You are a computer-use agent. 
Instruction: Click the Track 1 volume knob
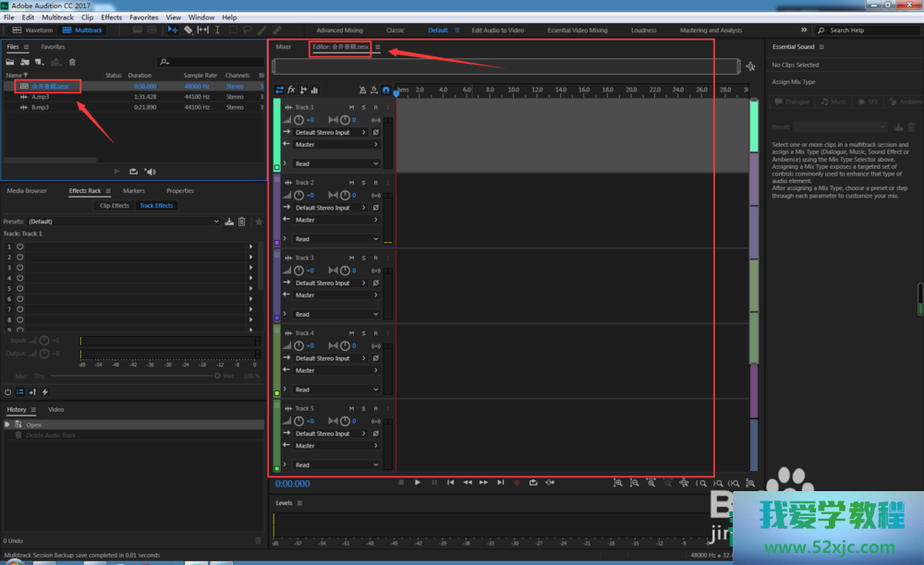(298, 120)
